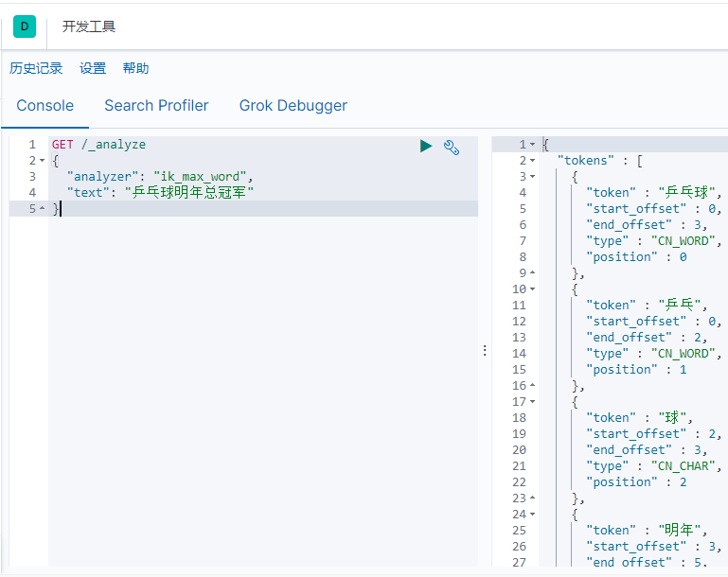
Task: Click fold arrow at output line 16
Action: pos(533,385)
